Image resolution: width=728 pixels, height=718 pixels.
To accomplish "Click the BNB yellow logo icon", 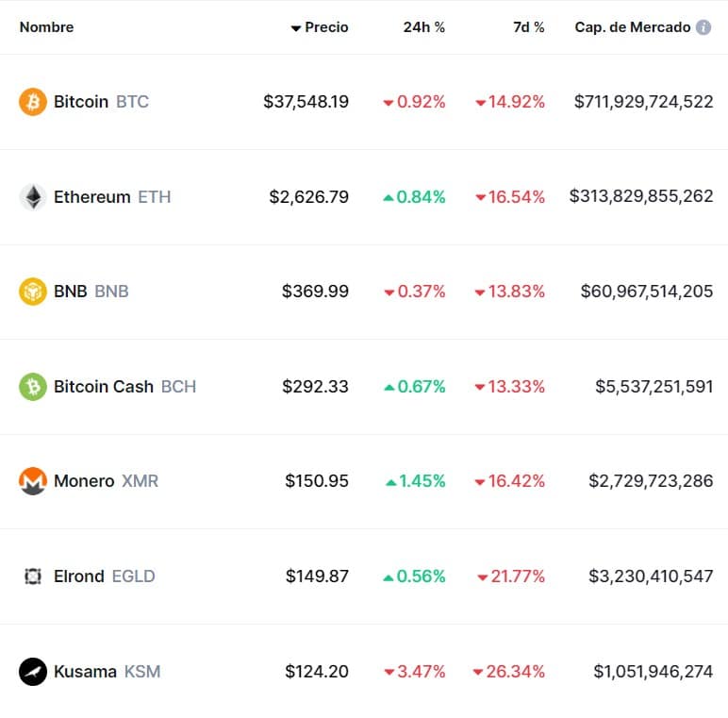I will coord(32,292).
